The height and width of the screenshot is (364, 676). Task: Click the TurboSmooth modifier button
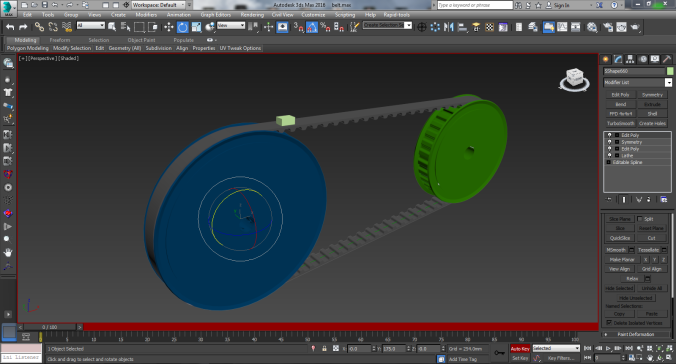pos(621,123)
